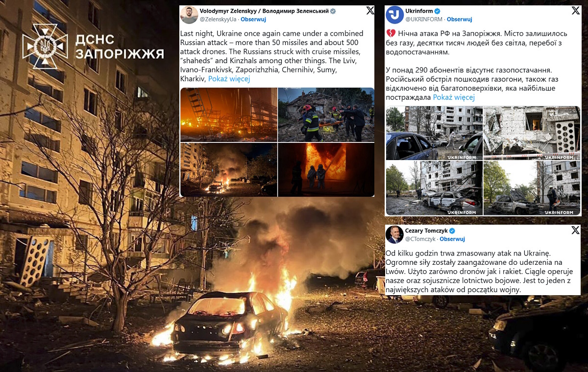Click the X logo on Ukrinform tweet

[x=575, y=11]
